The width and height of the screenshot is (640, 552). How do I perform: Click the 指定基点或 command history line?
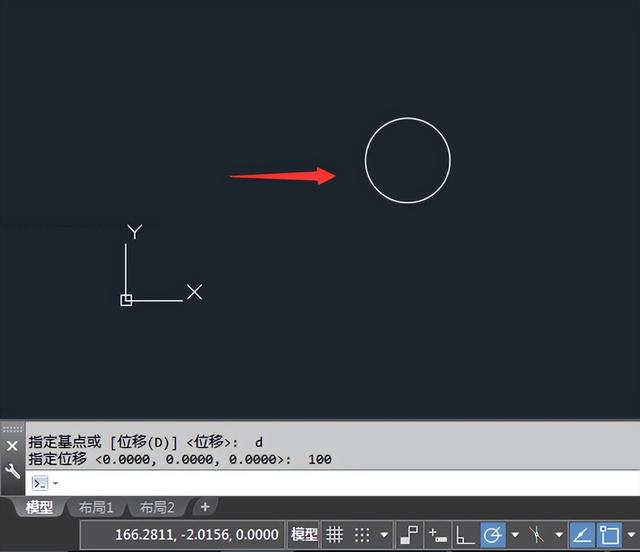[146, 442]
